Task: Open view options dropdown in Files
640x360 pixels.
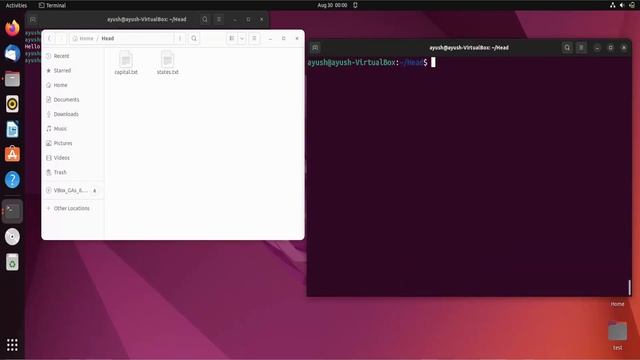Action: click(242, 38)
